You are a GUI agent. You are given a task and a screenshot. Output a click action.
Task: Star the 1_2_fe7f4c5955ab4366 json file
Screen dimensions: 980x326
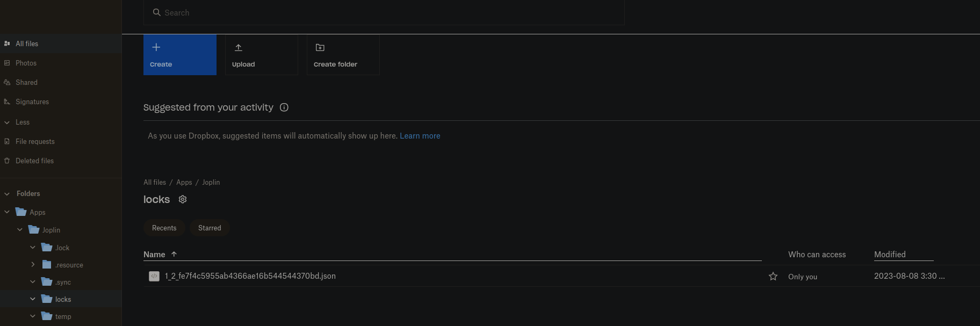(x=773, y=276)
